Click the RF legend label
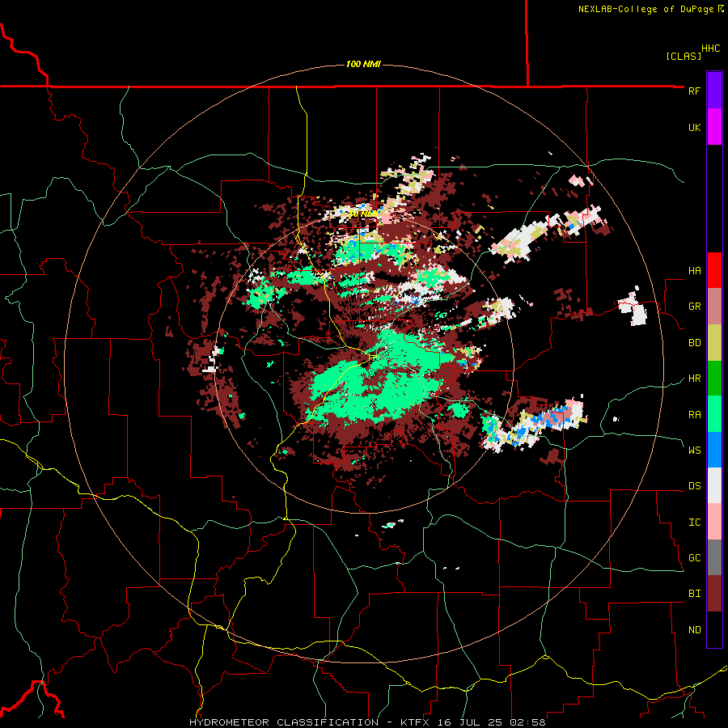The width and height of the screenshot is (728, 728). coord(694,91)
